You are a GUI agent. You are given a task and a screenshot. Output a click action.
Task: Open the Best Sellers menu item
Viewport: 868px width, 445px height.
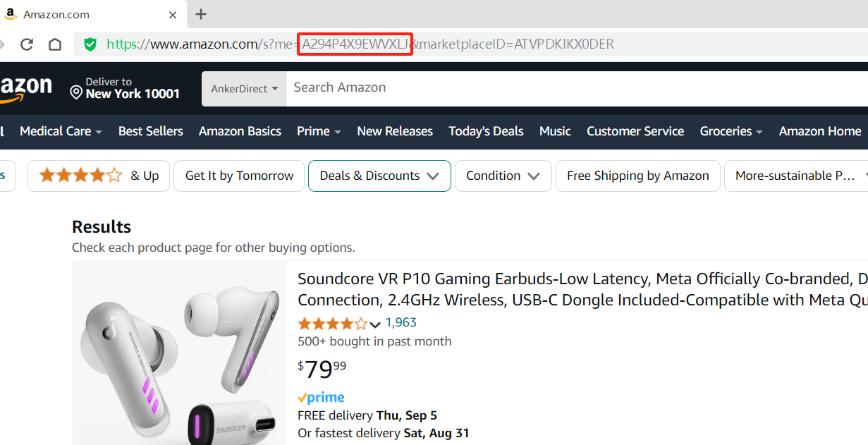150,131
